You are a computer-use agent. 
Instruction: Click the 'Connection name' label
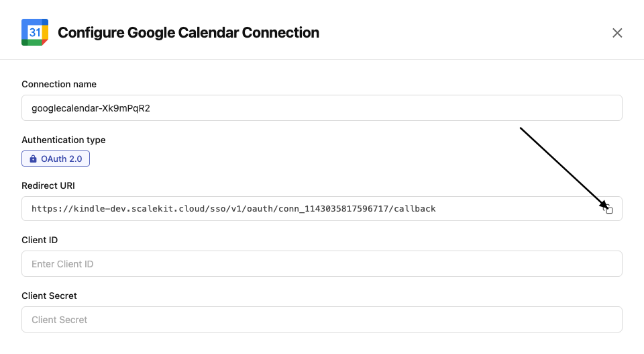(59, 85)
